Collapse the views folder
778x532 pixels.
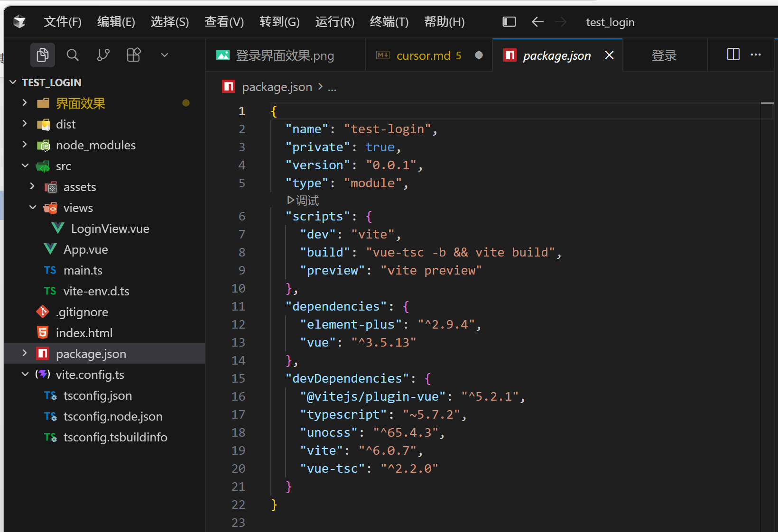point(32,207)
